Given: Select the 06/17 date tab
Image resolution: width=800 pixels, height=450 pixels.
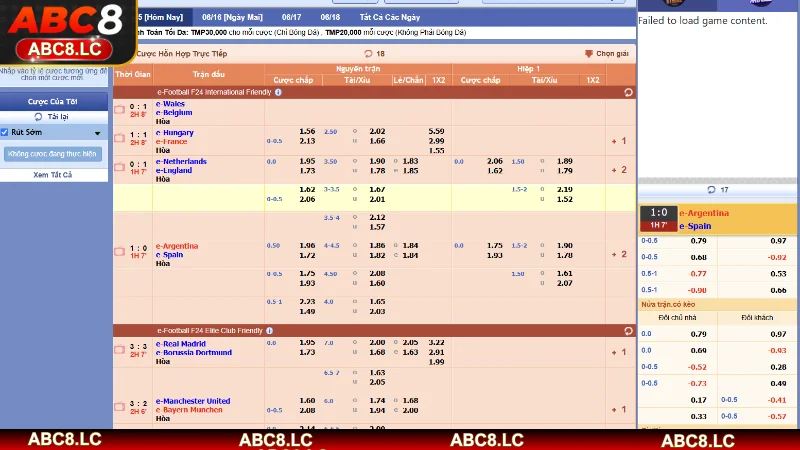Looking at the screenshot, I should (x=291, y=17).
